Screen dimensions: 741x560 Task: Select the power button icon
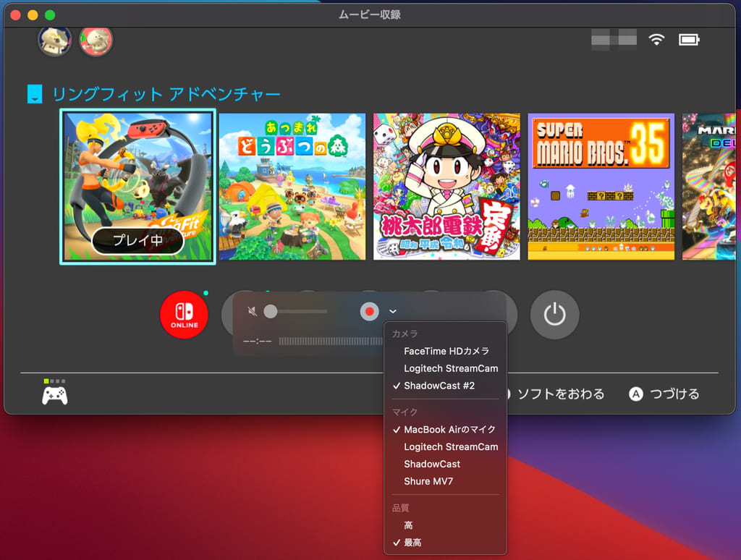point(554,315)
